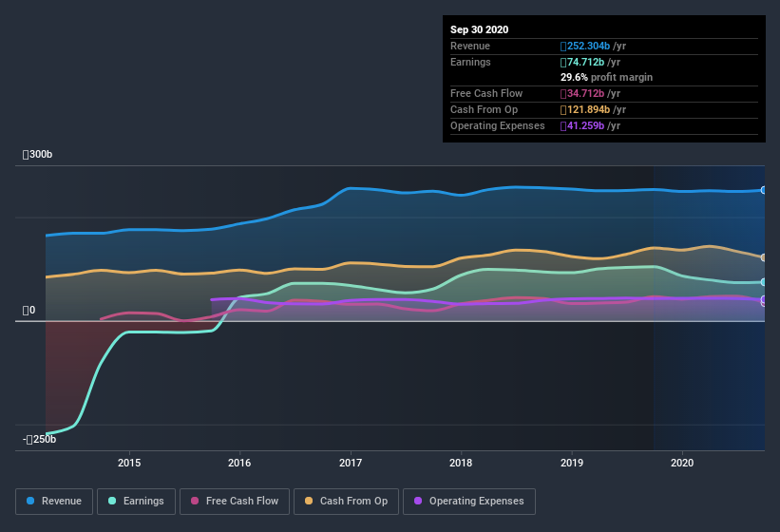The image size is (780, 532).
Task: Click the 300b y-axis label
Action: click(37, 155)
